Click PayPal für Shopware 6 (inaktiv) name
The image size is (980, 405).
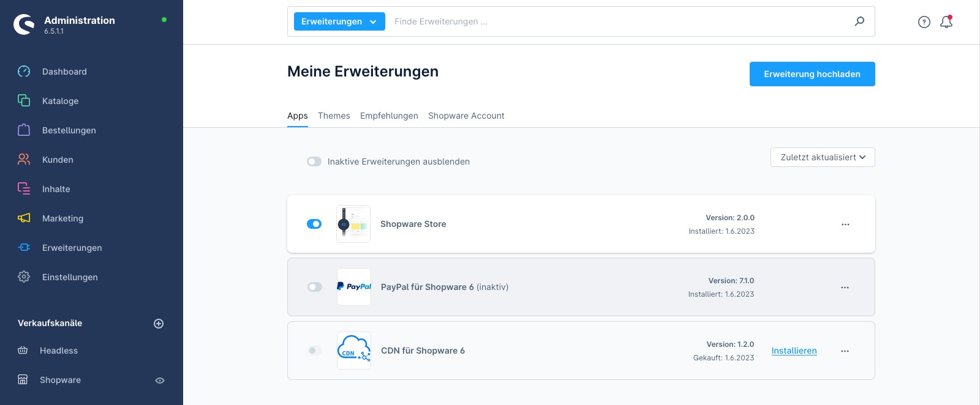click(445, 287)
